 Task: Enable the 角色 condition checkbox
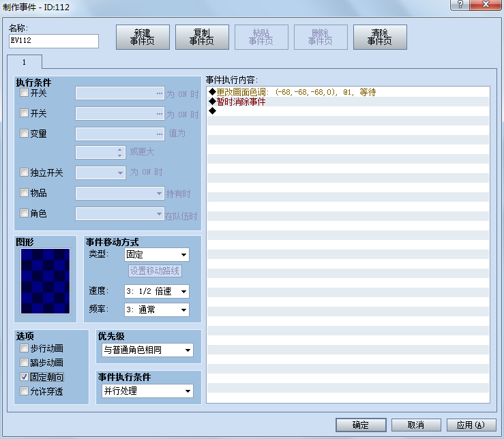24,213
